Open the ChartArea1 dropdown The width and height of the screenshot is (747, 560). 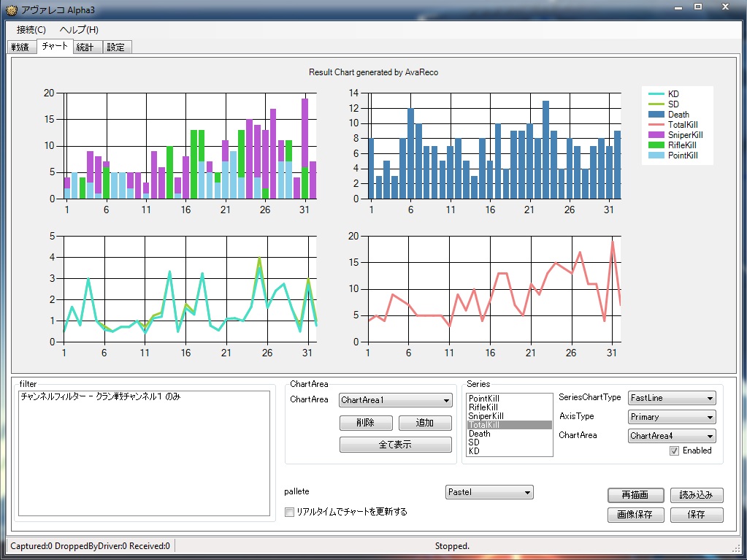[x=396, y=400]
